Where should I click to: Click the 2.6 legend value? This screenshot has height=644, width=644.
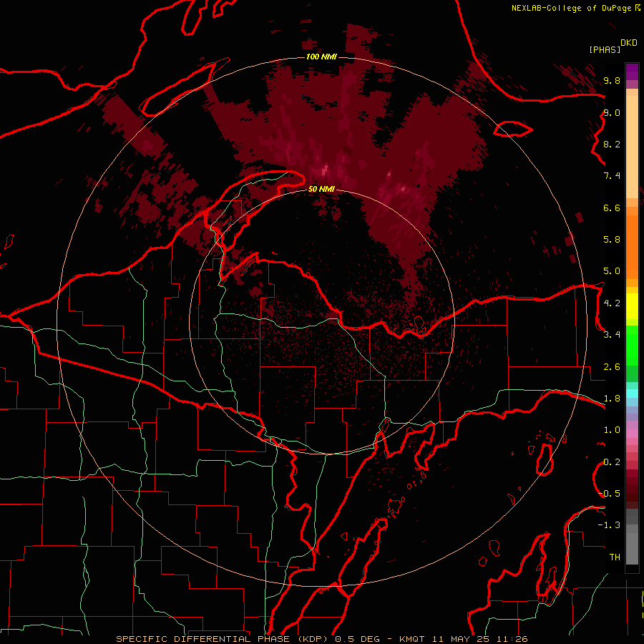pyautogui.click(x=612, y=367)
